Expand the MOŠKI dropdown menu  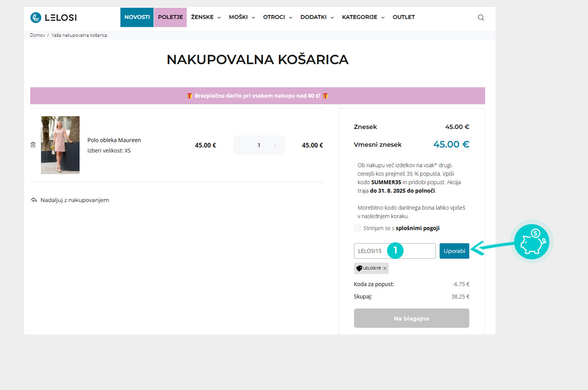point(242,17)
